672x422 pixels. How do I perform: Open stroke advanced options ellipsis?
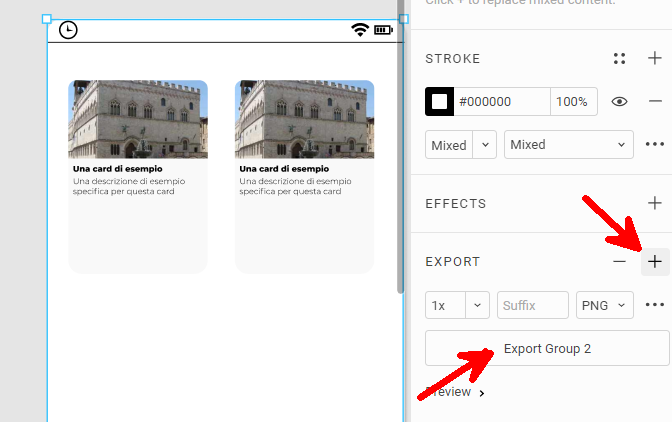pos(655,145)
